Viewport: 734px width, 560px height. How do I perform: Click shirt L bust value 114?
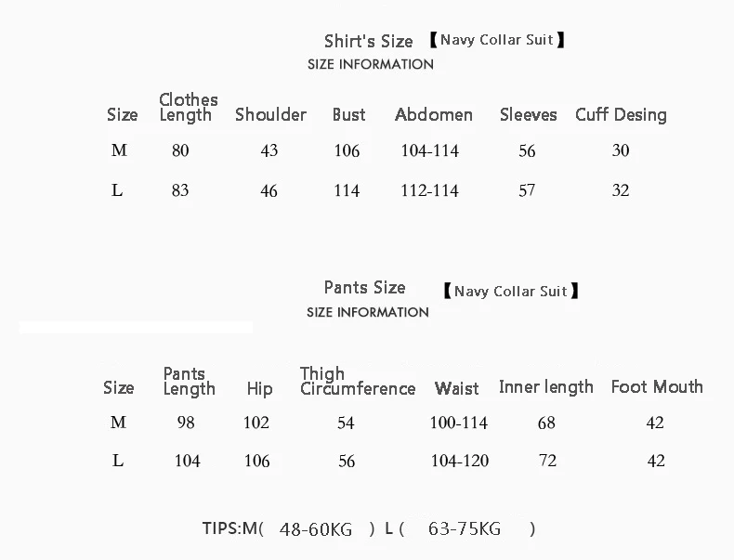point(347,190)
